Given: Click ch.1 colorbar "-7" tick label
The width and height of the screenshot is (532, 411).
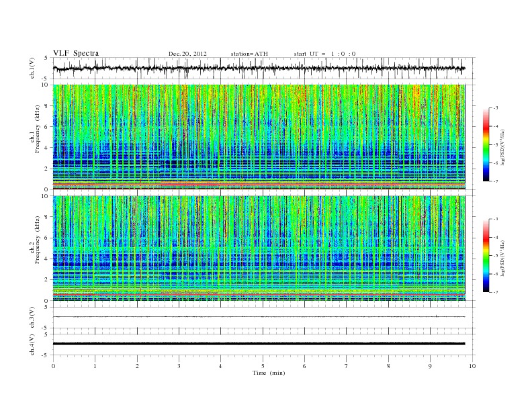Looking at the screenshot, I should 496,181.
